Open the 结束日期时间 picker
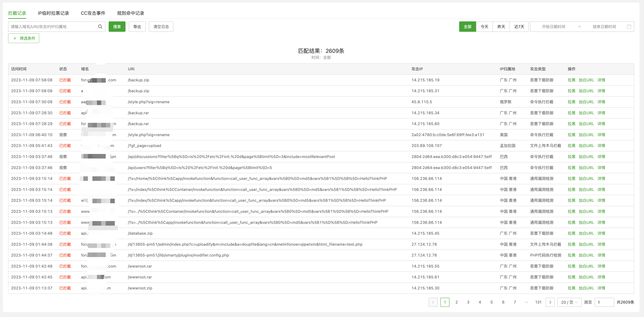 (604, 27)
